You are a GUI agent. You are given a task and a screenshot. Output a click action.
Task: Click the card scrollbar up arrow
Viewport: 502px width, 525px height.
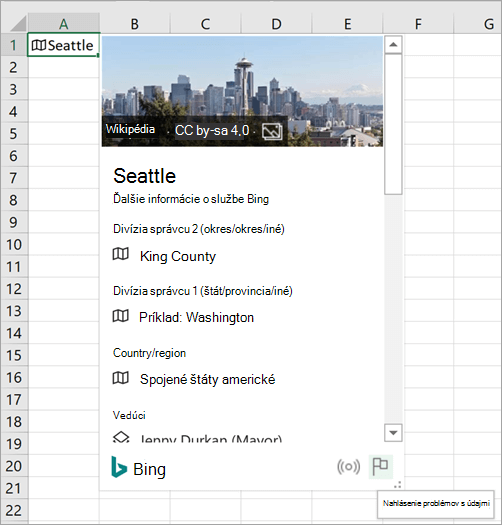click(393, 45)
